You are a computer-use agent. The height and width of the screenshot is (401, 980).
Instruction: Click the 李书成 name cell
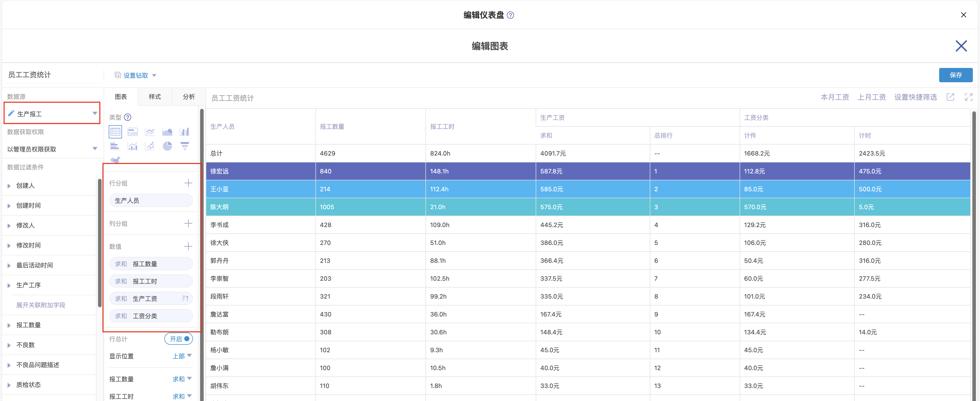[x=261, y=225]
